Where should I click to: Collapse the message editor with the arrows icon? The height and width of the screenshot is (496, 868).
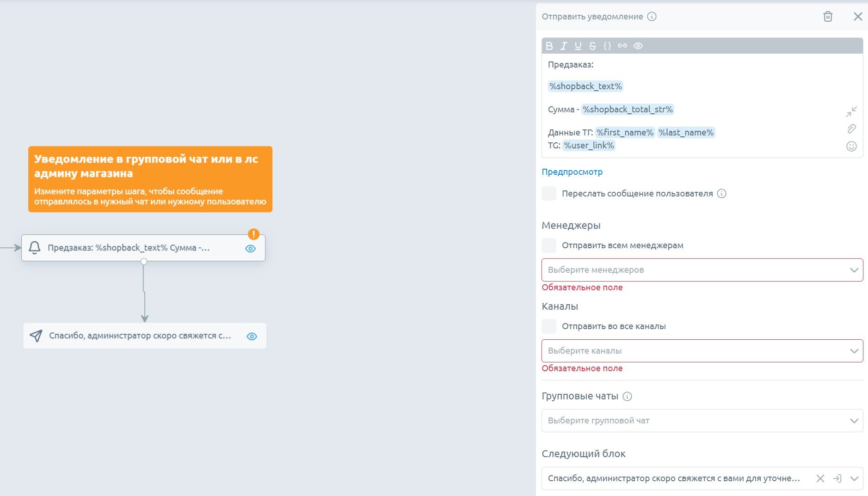click(851, 111)
